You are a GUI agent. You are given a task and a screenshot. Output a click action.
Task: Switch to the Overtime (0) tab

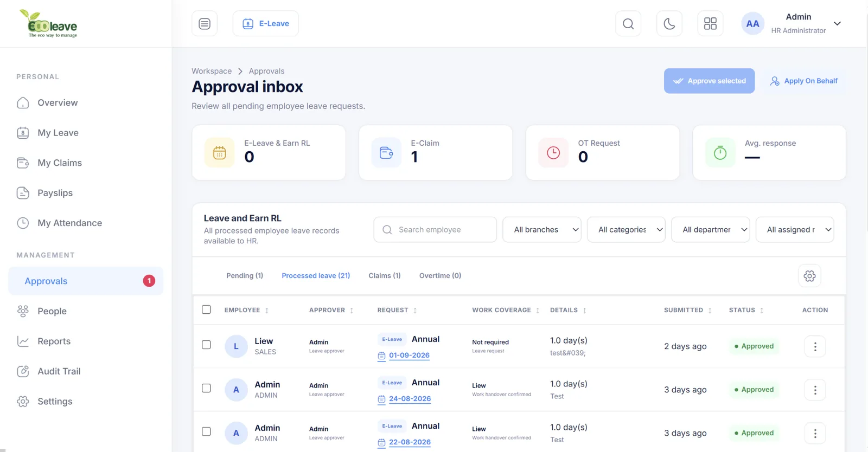[x=440, y=276]
